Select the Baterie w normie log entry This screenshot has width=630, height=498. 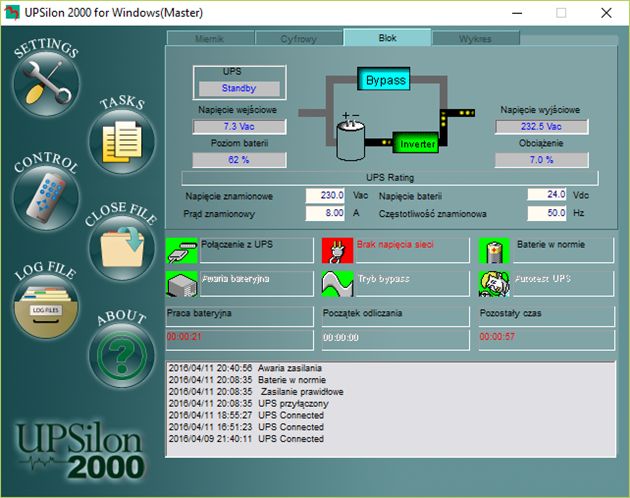(x=247, y=380)
